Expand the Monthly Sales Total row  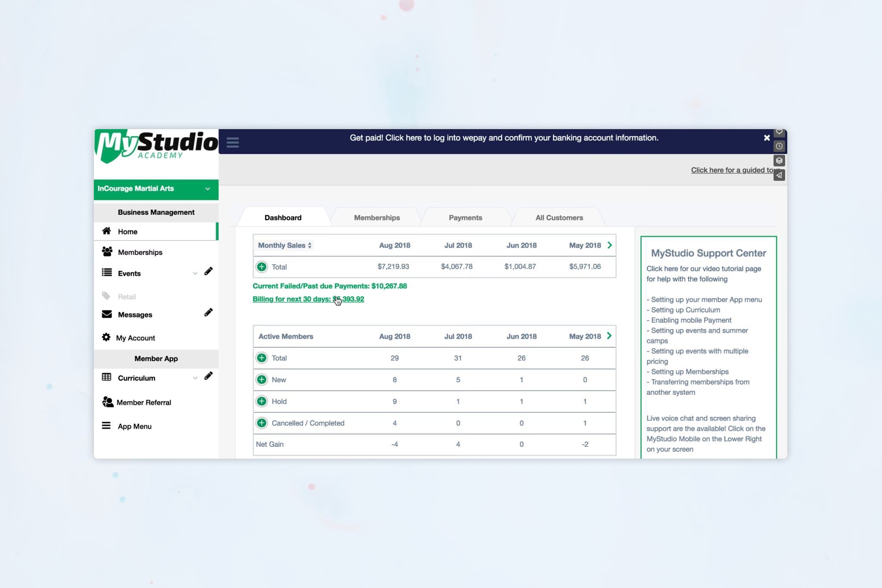click(261, 267)
